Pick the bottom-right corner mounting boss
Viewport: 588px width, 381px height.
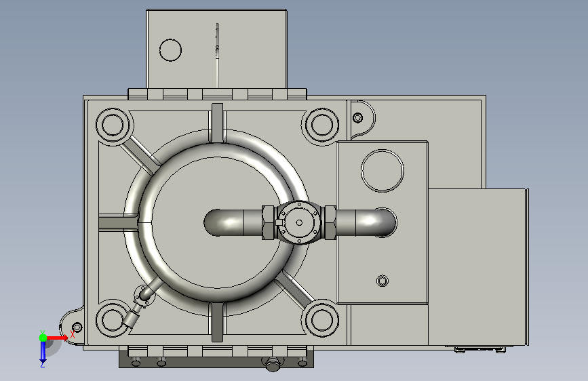click(321, 320)
